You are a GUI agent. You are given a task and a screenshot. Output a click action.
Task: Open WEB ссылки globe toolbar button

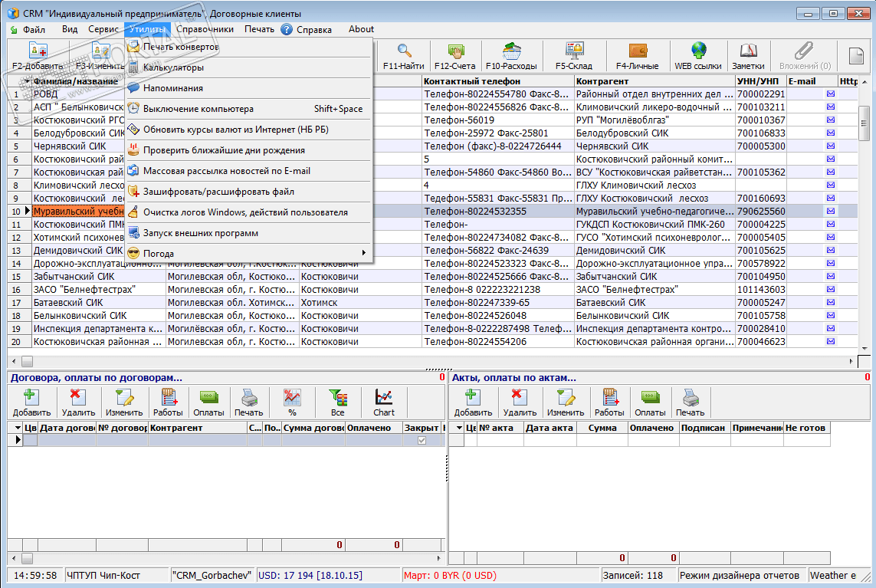(697, 57)
